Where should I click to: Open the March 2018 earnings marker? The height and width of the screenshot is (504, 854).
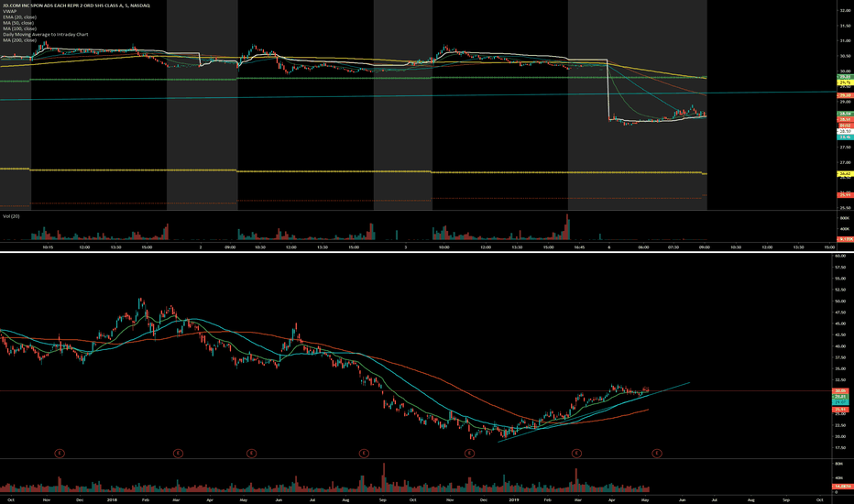[178, 454]
